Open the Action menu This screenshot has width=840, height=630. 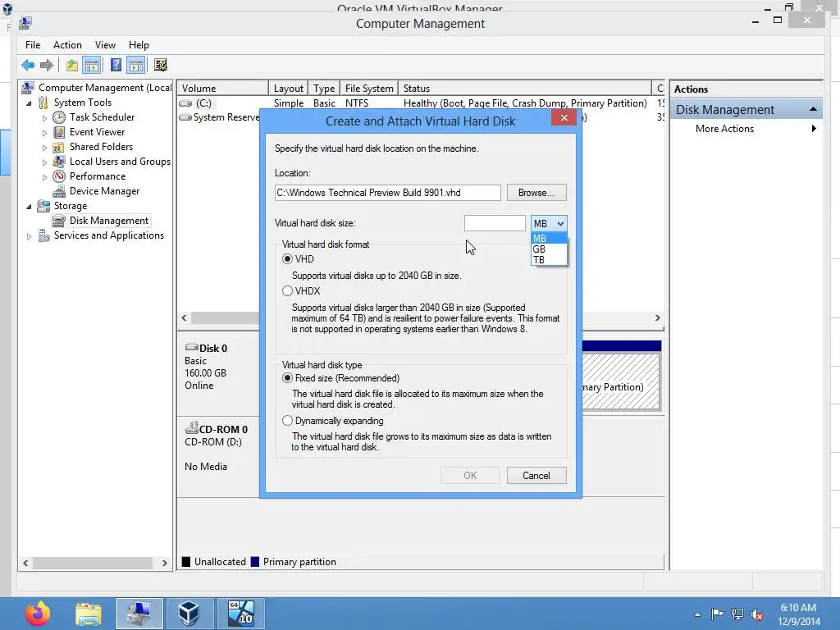[67, 45]
